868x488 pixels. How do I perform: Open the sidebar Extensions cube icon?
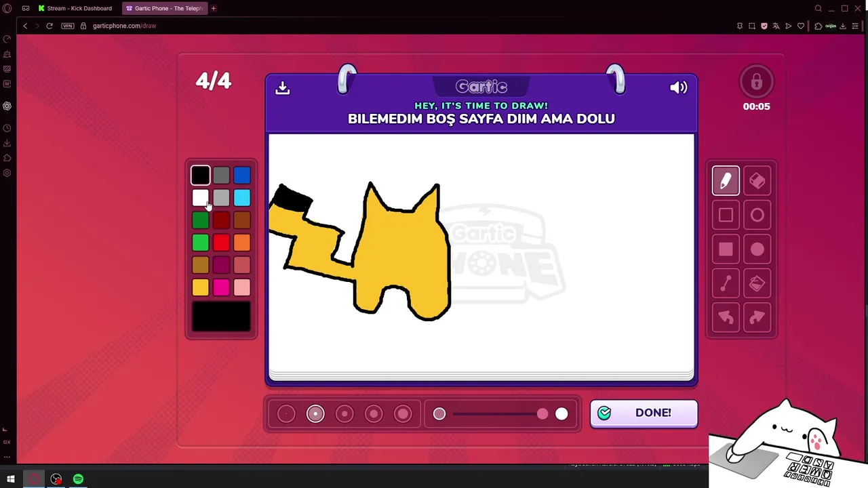click(7, 158)
